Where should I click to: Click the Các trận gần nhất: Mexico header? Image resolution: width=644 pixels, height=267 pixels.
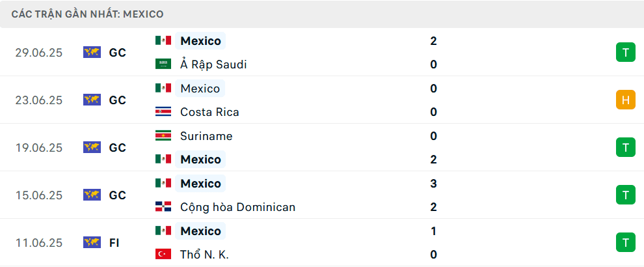pyautogui.click(x=88, y=14)
